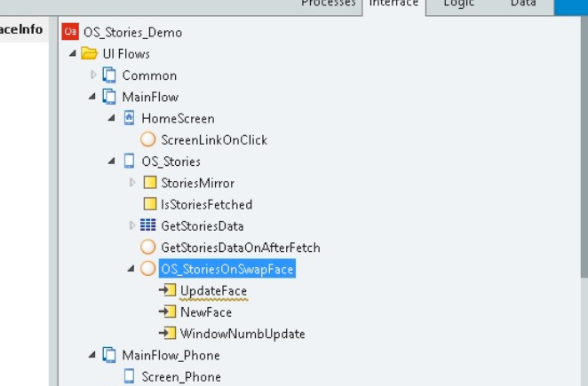Expand the StoriesMirror node
Viewport: 588px width, 386px height.
point(132,183)
